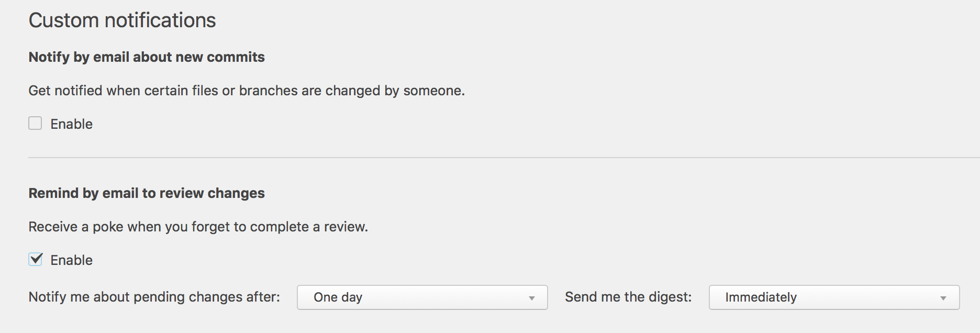980x333 pixels.
Task: Click the 'Get notified when certain files' description
Action: 247,91
